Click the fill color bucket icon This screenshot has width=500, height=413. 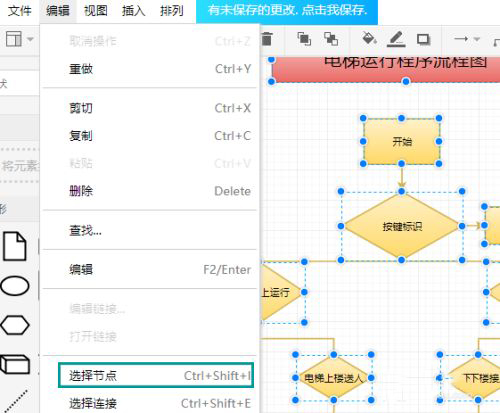coord(369,38)
